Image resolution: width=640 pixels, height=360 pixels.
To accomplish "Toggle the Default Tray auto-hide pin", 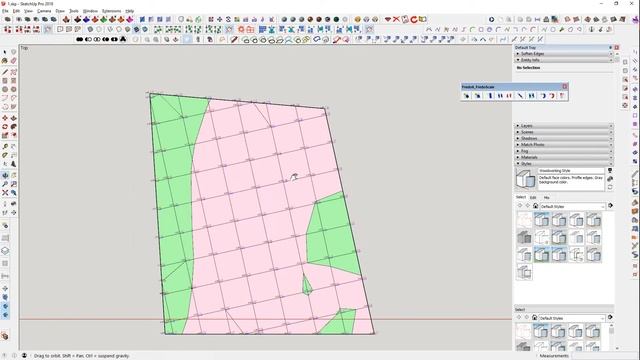I will 611,47.
